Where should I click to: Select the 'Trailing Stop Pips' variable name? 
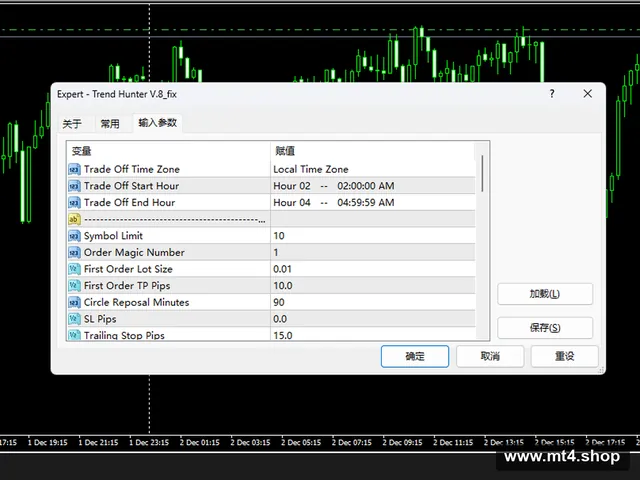coord(124,335)
